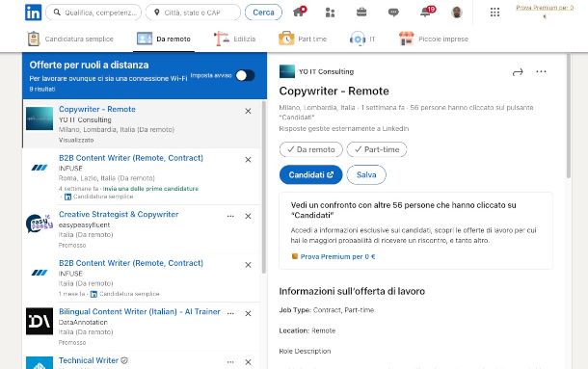Image resolution: width=588 pixels, height=369 pixels.
Task: Open the Messaging chat icon
Action: 393,13
